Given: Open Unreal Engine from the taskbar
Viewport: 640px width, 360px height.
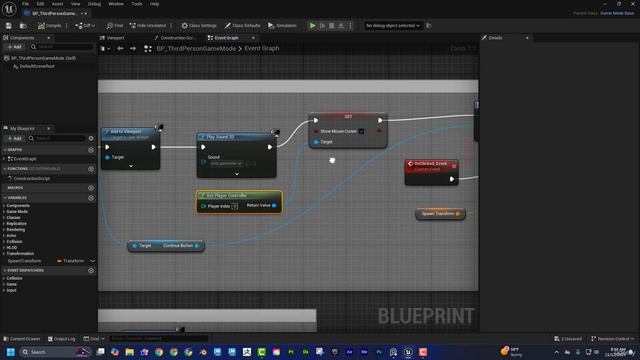Looking at the screenshot, I should [x=408, y=352].
